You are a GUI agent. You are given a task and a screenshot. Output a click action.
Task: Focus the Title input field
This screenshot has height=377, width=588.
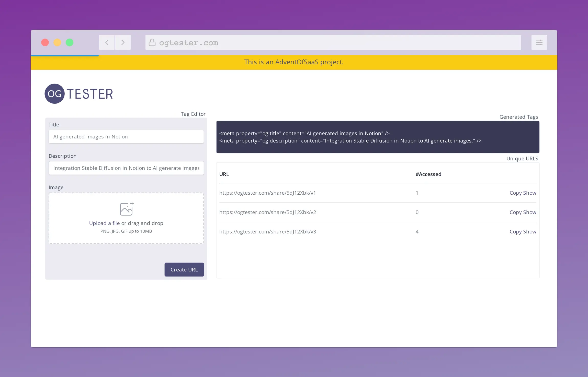click(x=126, y=137)
